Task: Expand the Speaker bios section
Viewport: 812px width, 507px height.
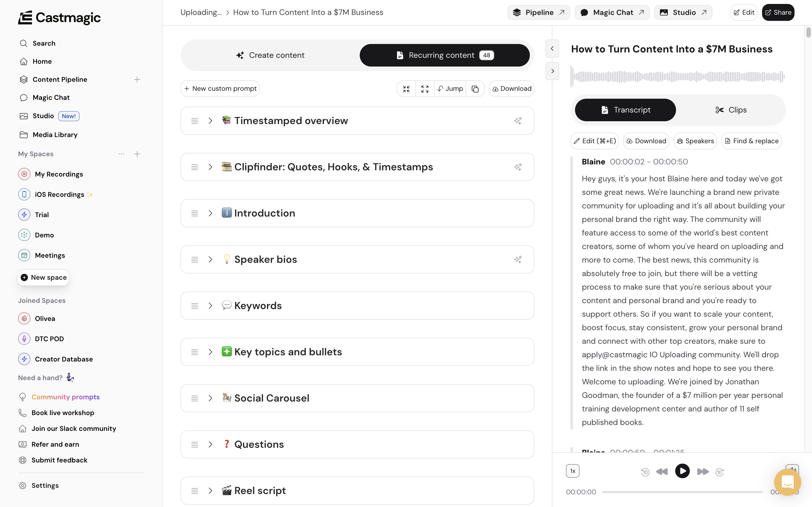Action: point(210,259)
